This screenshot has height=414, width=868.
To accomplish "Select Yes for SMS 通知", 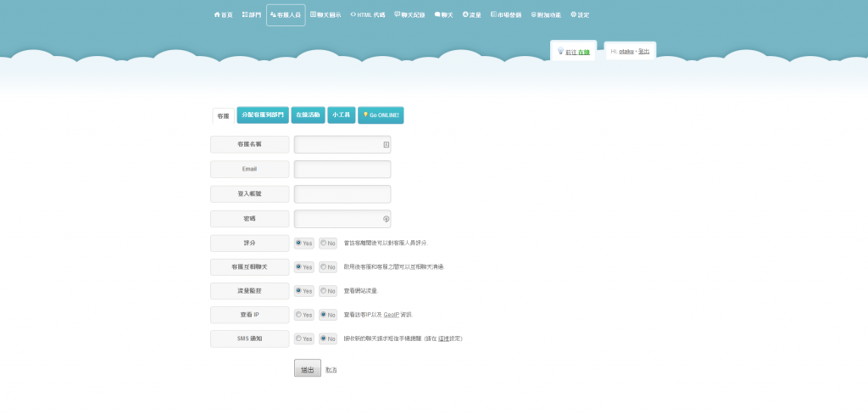I will (x=298, y=338).
